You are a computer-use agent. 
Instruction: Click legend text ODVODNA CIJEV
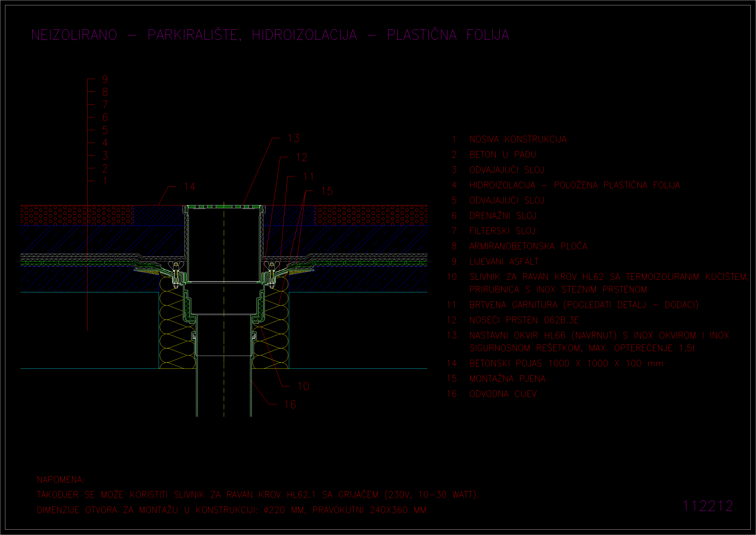(503, 394)
